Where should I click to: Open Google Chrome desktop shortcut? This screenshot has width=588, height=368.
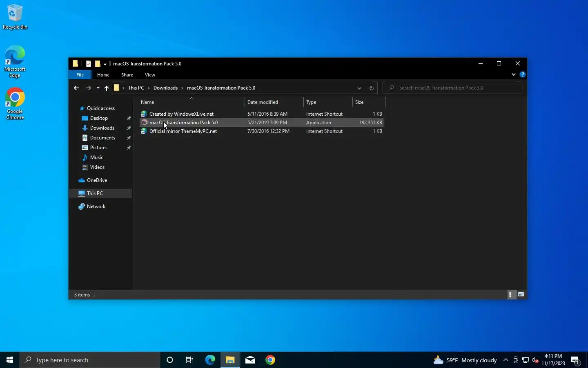tap(15, 104)
